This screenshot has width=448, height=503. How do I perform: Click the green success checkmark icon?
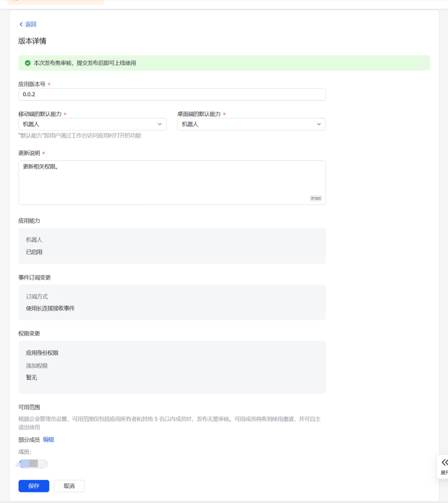[28, 63]
